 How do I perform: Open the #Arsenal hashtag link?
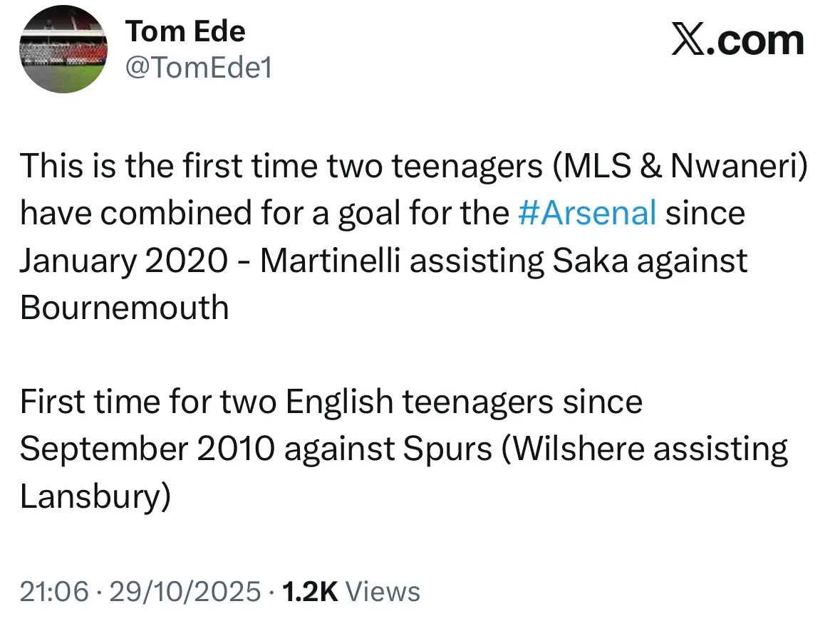pyautogui.click(x=587, y=213)
